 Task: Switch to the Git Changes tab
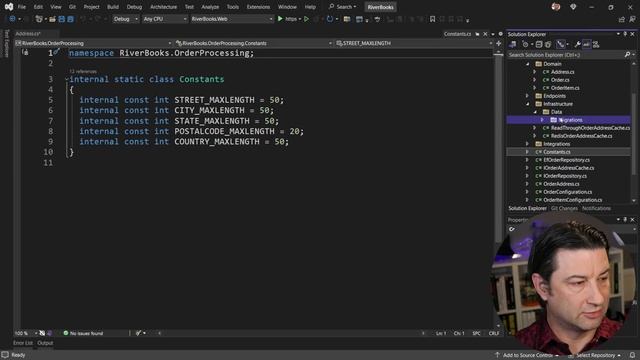[564, 208]
